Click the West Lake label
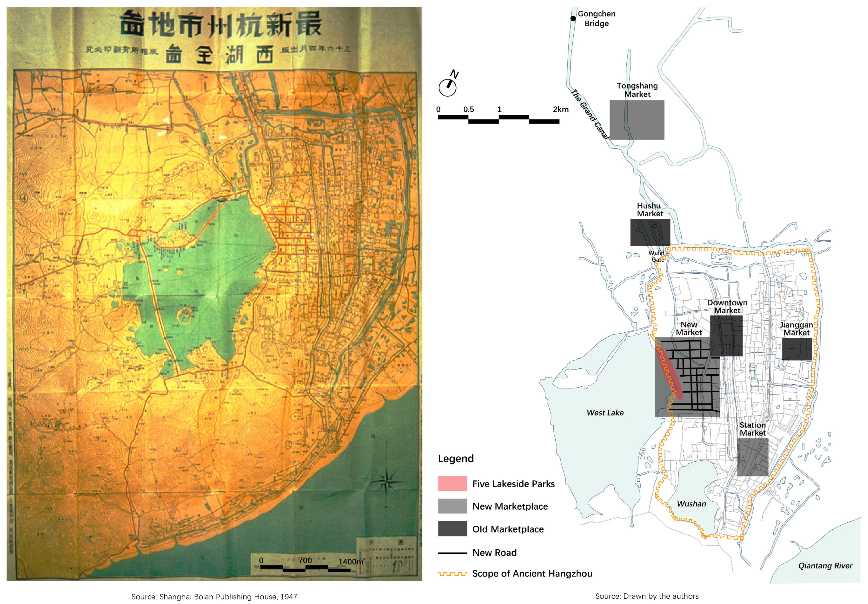This screenshot has height=604, width=868. coord(605,413)
